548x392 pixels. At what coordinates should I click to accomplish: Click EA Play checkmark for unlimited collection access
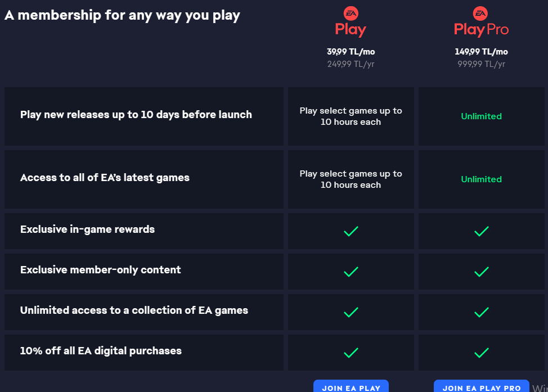351,312
